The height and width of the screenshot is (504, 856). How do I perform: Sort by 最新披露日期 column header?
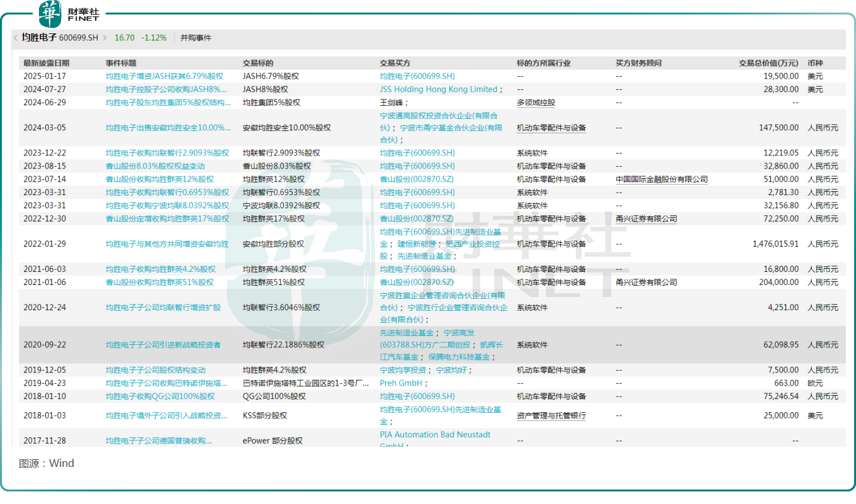pos(47,64)
